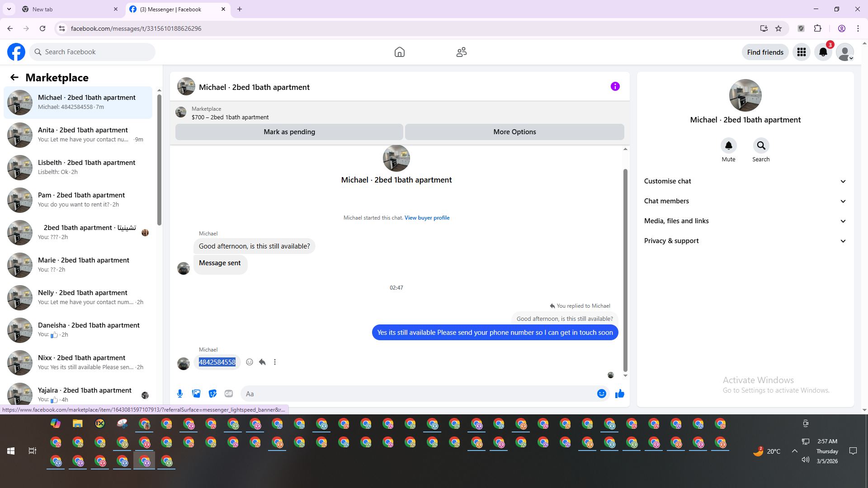Attach a file with the photo icon
The height and width of the screenshot is (488, 868).
pyautogui.click(x=196, y=394)
